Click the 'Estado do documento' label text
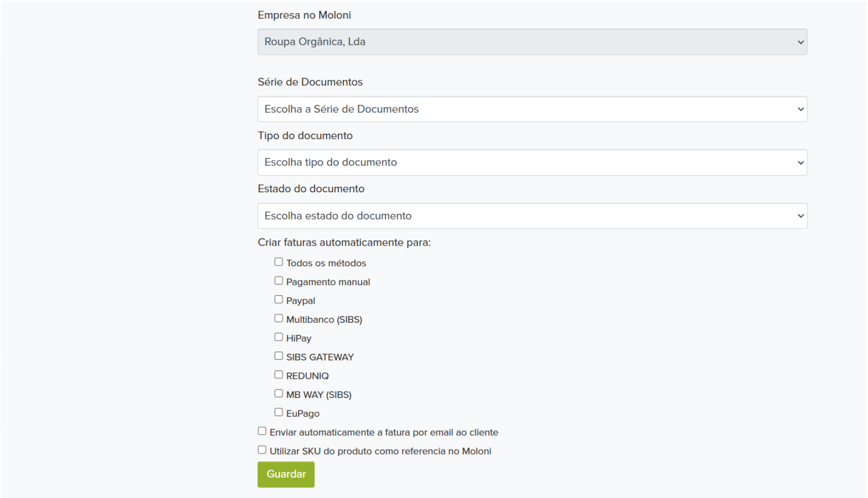The width and height of the screenshot is (868, 498). pyautogui.click(x=311, y=189)
